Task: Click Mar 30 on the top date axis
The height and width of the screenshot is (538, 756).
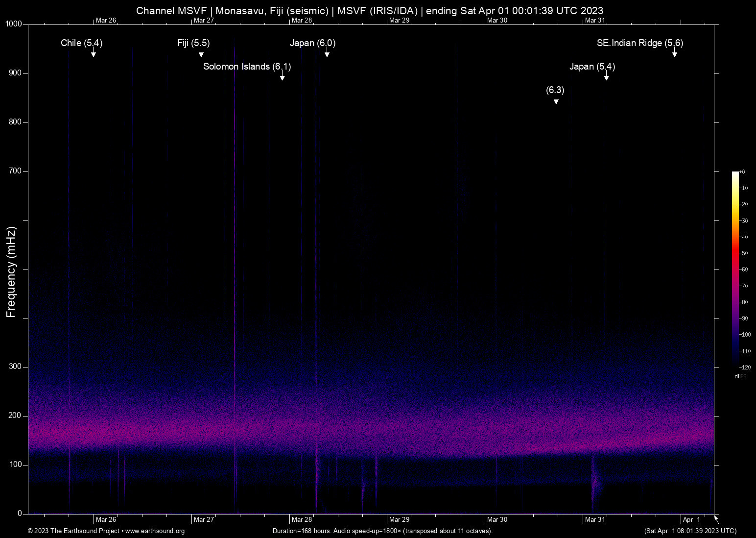Action: [x=497, y=20]
